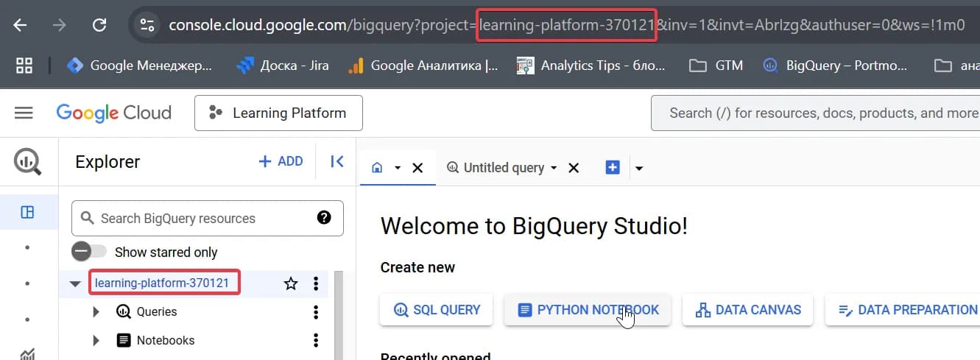The width and height of the screenshot is (980, 360).
Task: Open more actions for Notebooks
Action: pyautogui.click(x=316, y=341)
